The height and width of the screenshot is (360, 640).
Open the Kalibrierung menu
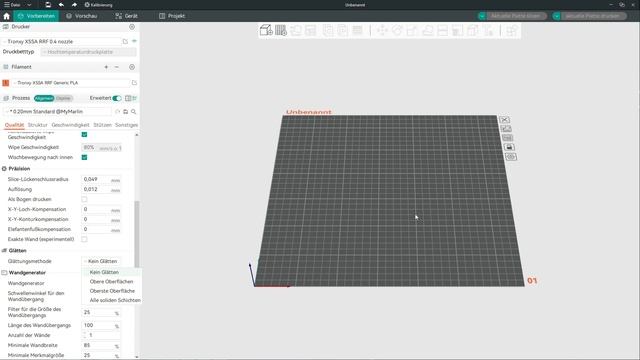[x=98, y=4]
